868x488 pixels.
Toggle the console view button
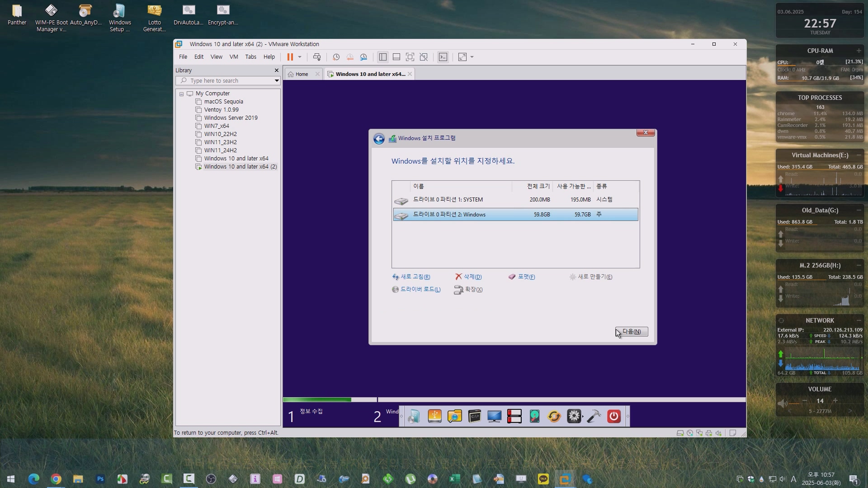click(443, 57)
